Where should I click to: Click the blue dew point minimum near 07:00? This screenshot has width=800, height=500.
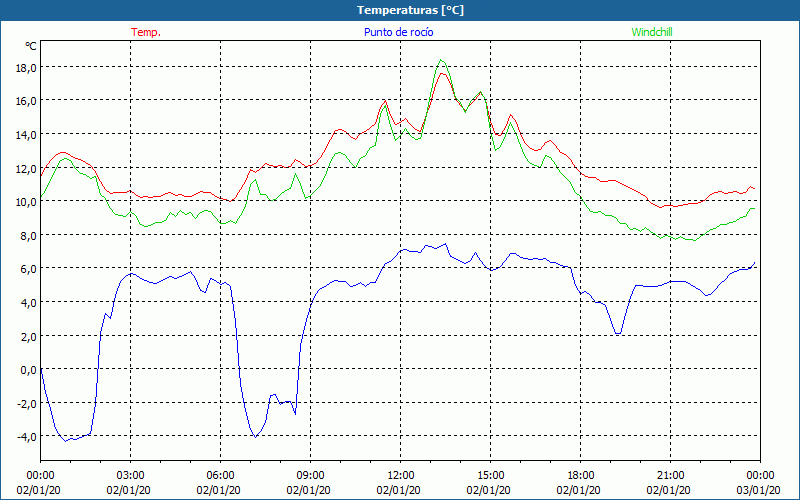point(256,437)
